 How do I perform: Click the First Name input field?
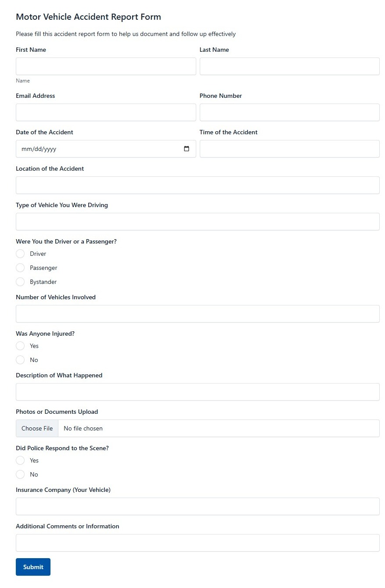[105, 66]
